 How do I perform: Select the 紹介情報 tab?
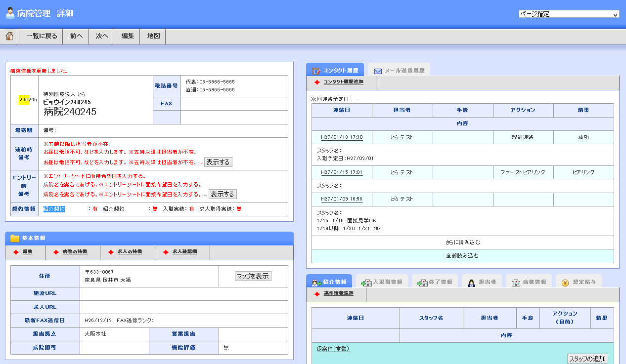pyautogui.click(x=329, y=282)
